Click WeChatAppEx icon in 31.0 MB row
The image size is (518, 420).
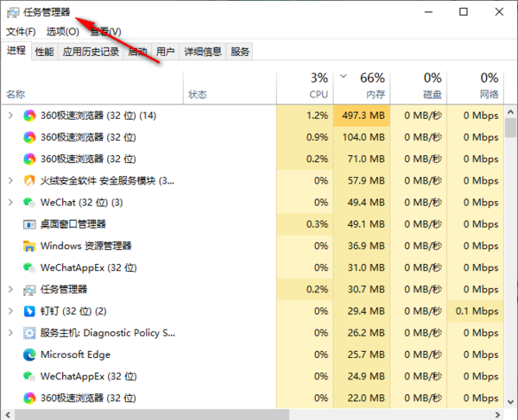(29, 267)
